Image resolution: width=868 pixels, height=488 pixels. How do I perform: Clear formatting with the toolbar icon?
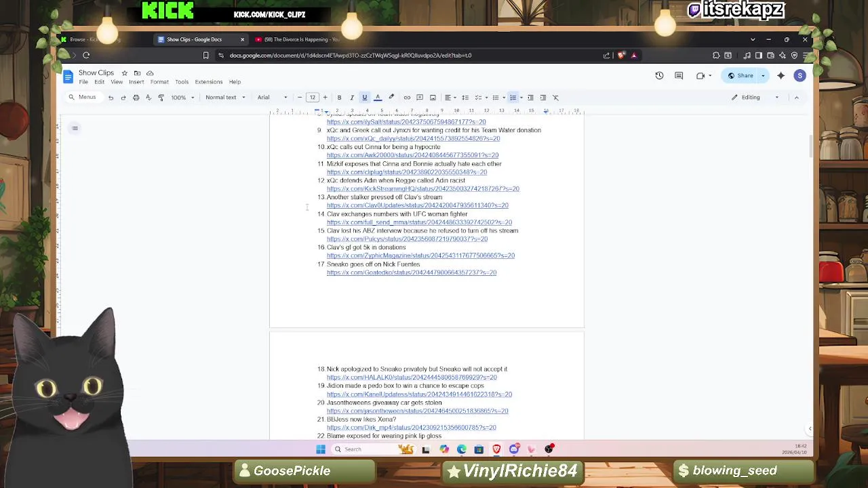555,98
